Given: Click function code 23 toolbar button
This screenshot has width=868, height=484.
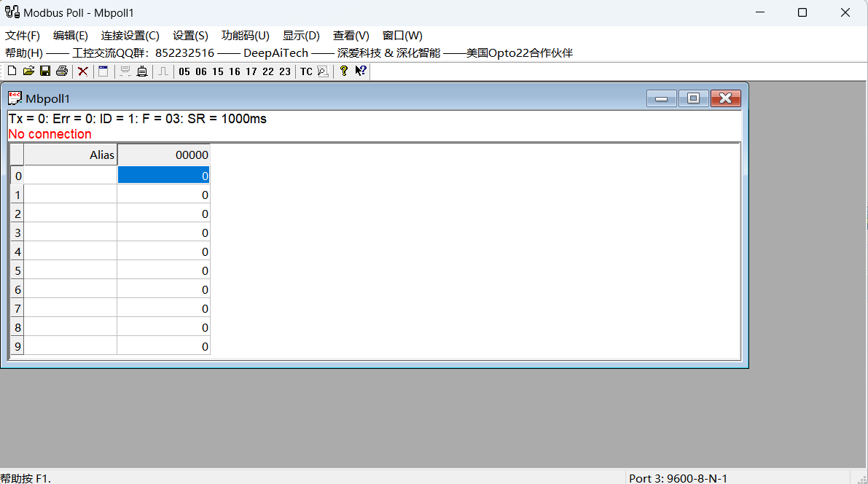Looking at the screenshot, I should [284, 71].
